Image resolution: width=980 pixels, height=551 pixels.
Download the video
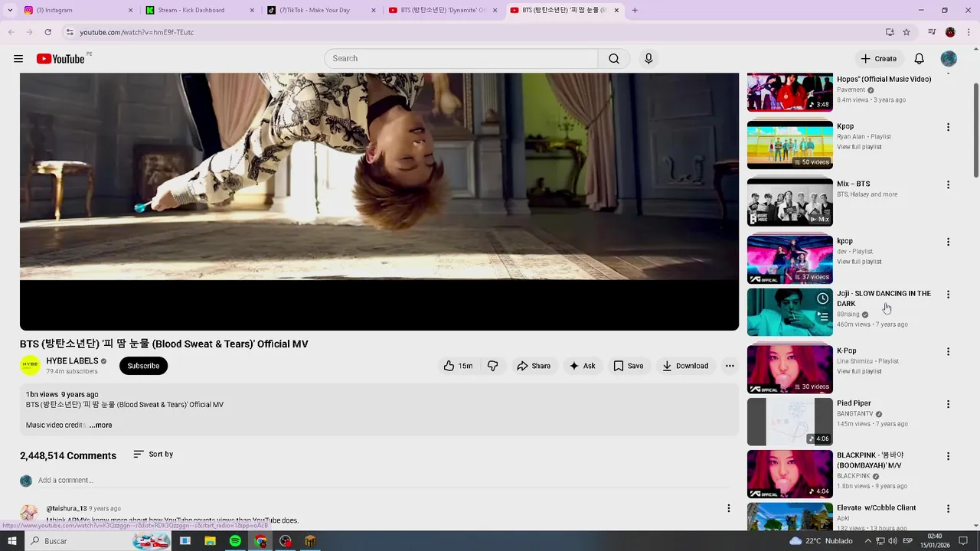685,366
